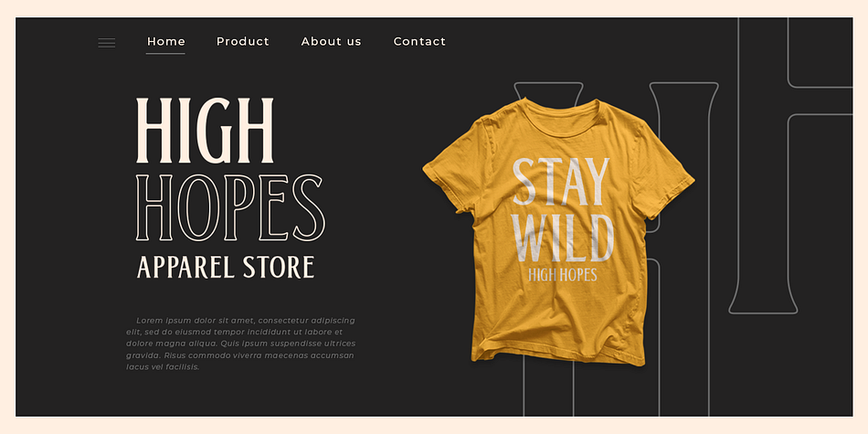Viewport: 868px width, 434px height.
Task: Click the STAY text on the shirt
Action: [561, 182]
